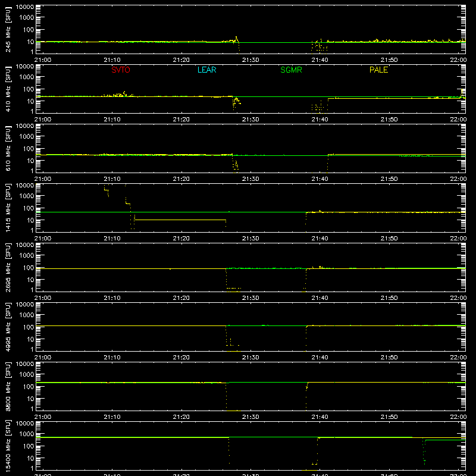476x476 pixels.
Task: Select the 610 MHz [SFU] axis title
Action: [x=8, y=148]
